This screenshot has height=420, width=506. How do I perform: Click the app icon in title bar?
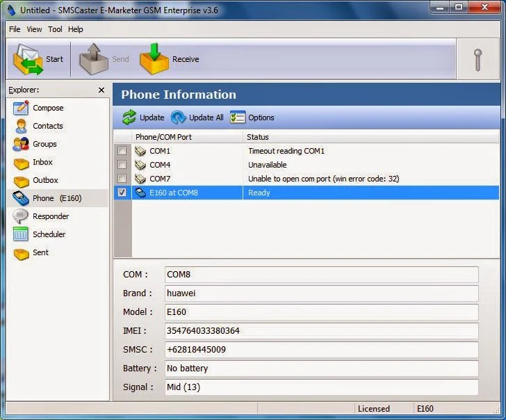click(11, 10)
